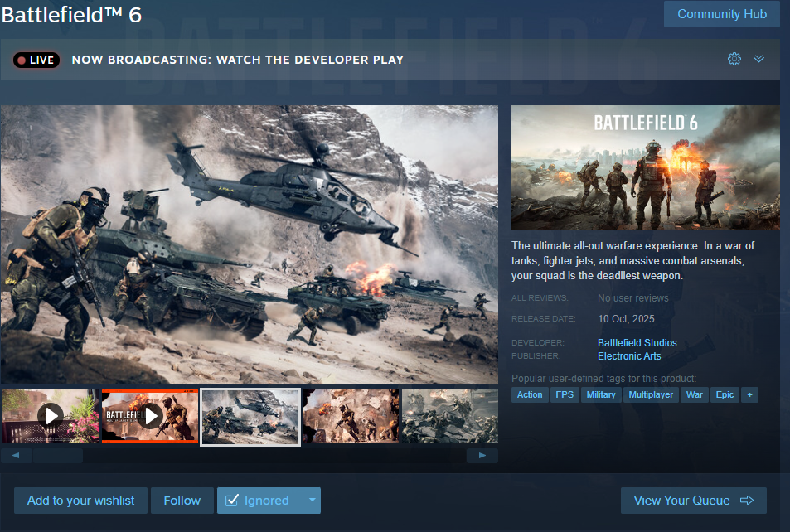Follow the game
Screen dimensions: 790x532
(182, 501)
